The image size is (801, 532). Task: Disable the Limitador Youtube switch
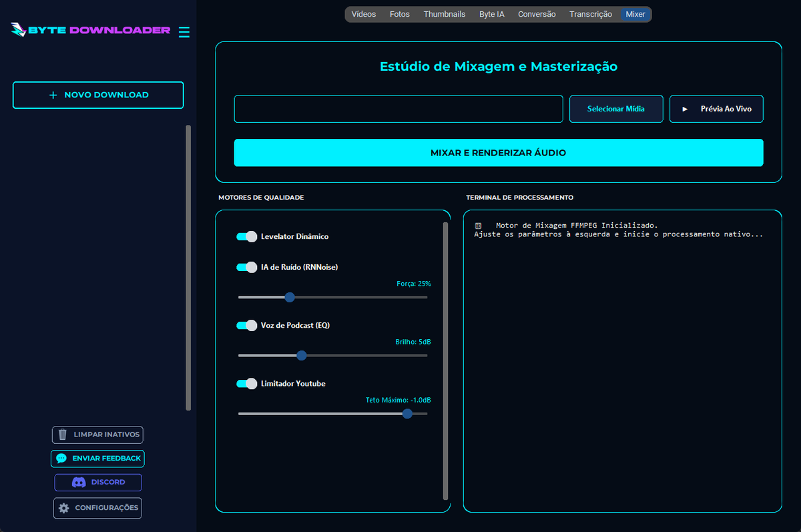(x=247, y=383)
